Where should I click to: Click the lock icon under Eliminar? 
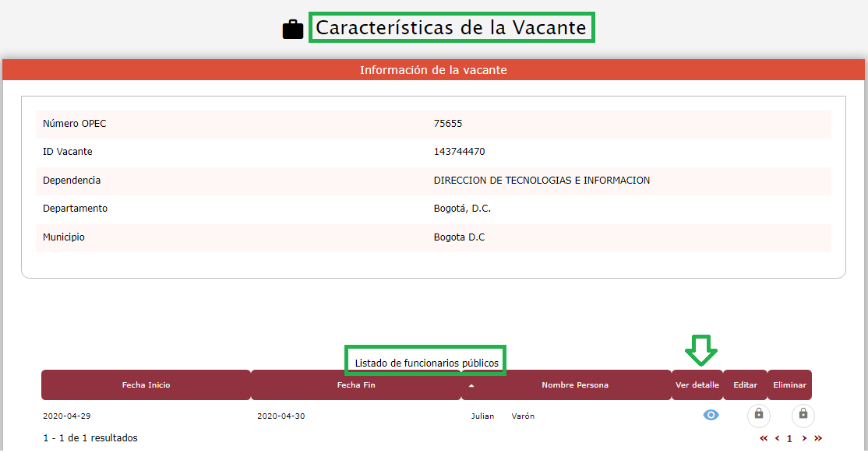point(803,416)
